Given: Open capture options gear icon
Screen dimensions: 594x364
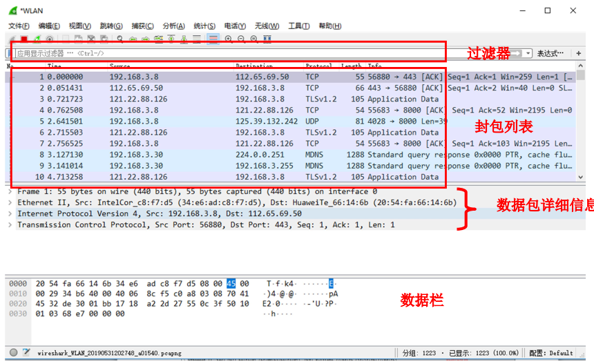Looking at the screenshot, I should (49, 39).
